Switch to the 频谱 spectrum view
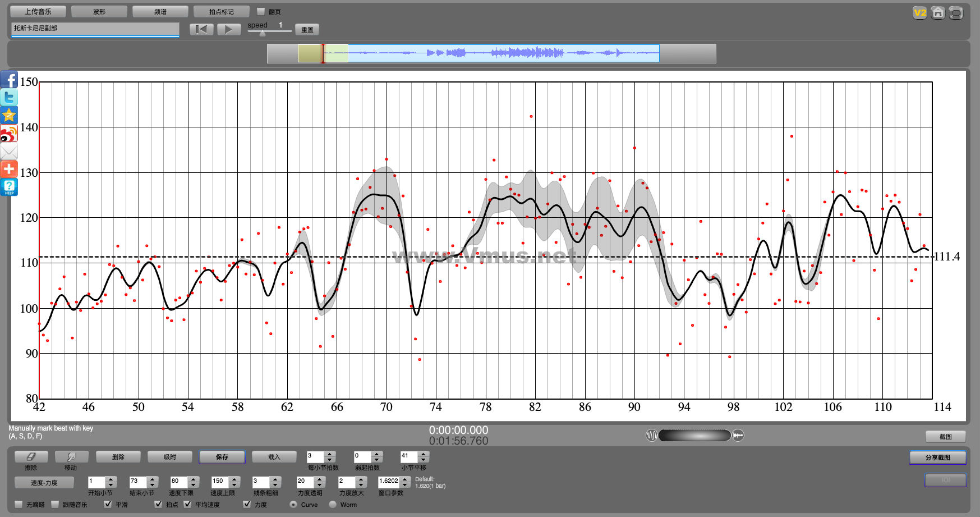 [160, 11]
